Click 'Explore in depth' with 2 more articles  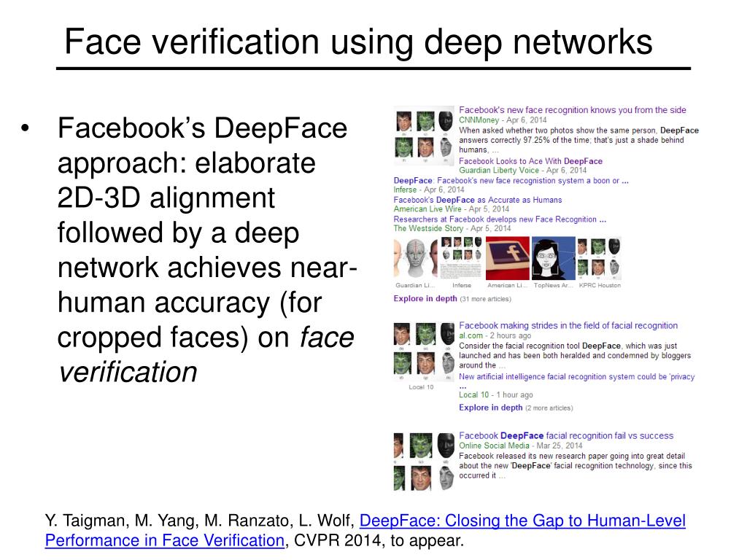point(516,408)
